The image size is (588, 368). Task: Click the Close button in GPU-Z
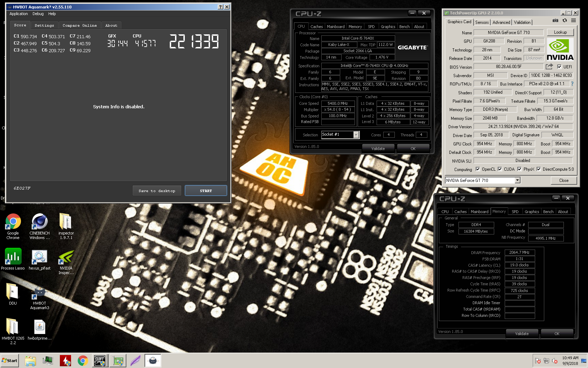564,180
